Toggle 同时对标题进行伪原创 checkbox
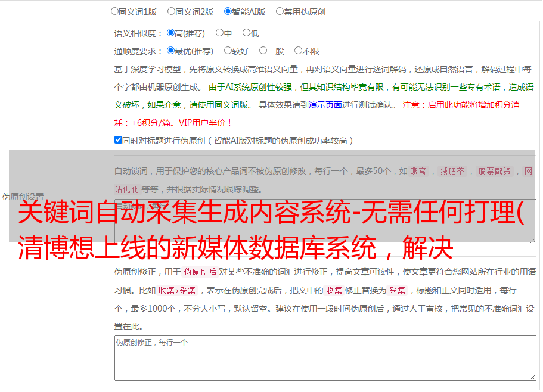 [118, 140]
